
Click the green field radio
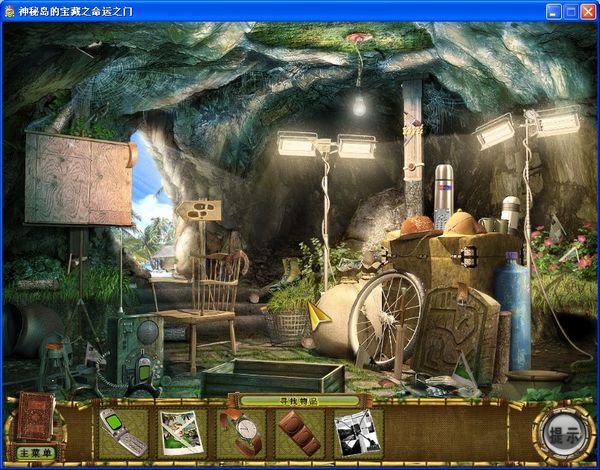[135, 350]
